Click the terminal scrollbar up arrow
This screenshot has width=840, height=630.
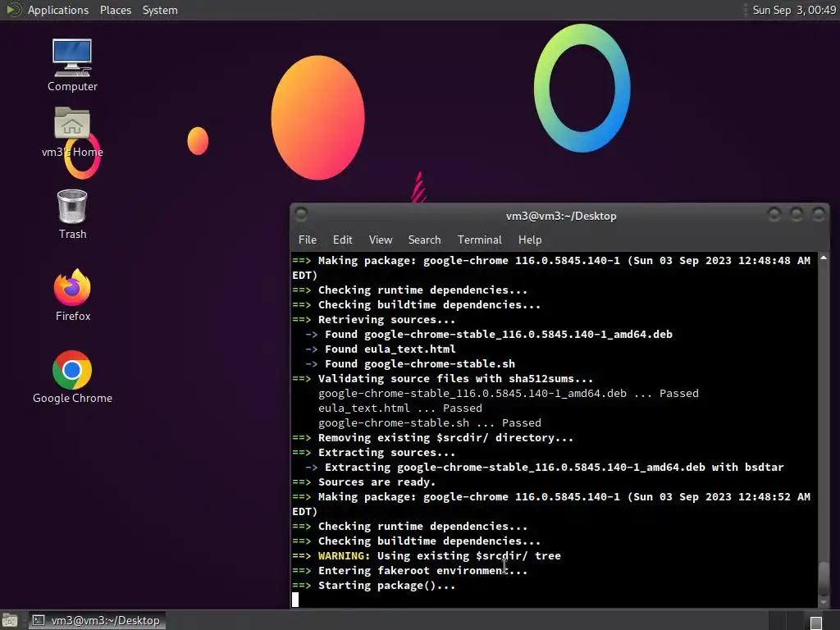[x=824, y=258]
